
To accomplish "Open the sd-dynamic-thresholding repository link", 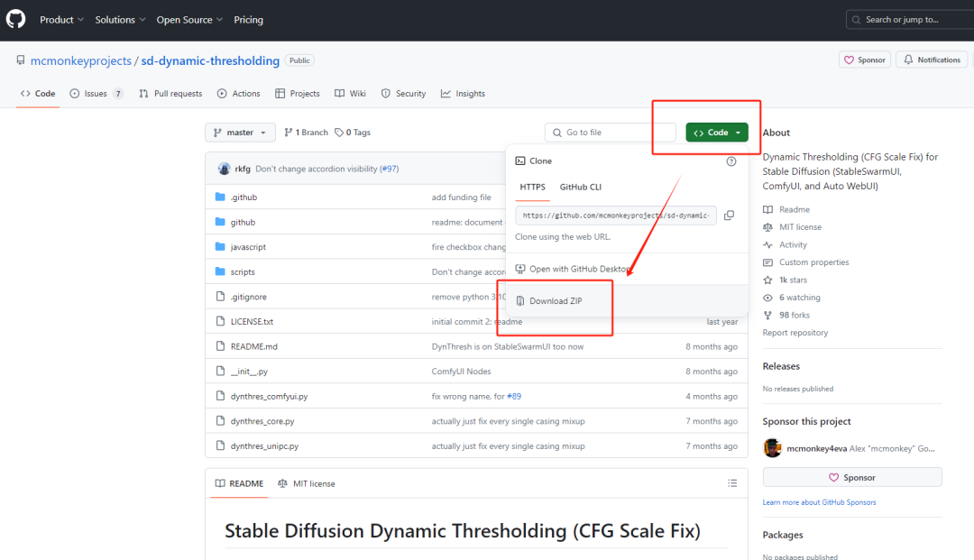I will 210,60.
